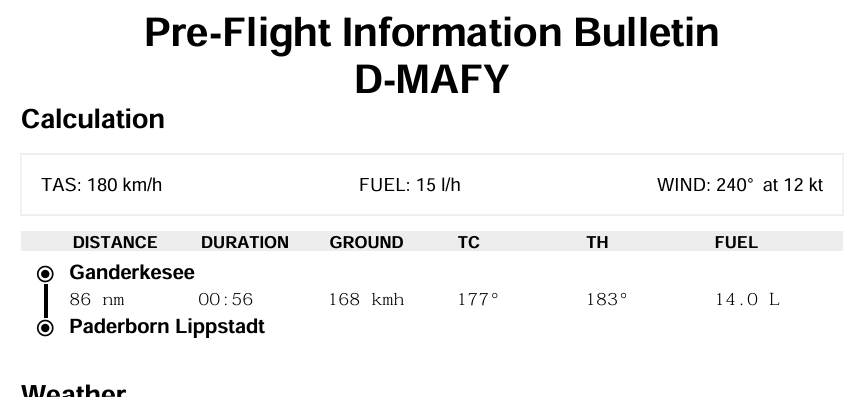Screen dimensions: 863x397
Task: Click the 14.0 L fuel value
Action: click(747, 300)
